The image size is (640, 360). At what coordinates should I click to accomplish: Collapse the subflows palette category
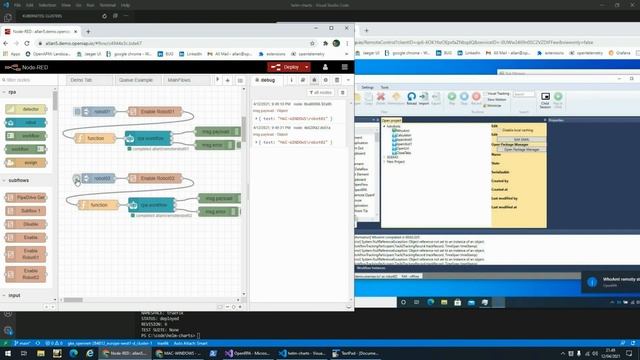[x=18, y=180]
